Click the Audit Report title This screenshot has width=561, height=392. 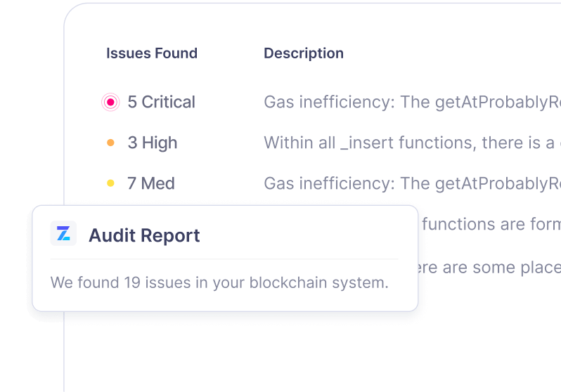click(144, 235)
